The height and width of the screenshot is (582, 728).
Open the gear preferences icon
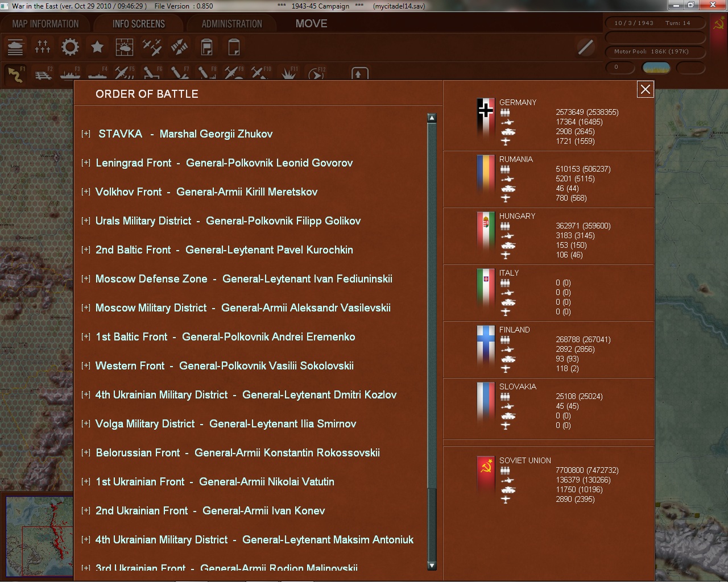pyautogui.click(x=70, y=47)
